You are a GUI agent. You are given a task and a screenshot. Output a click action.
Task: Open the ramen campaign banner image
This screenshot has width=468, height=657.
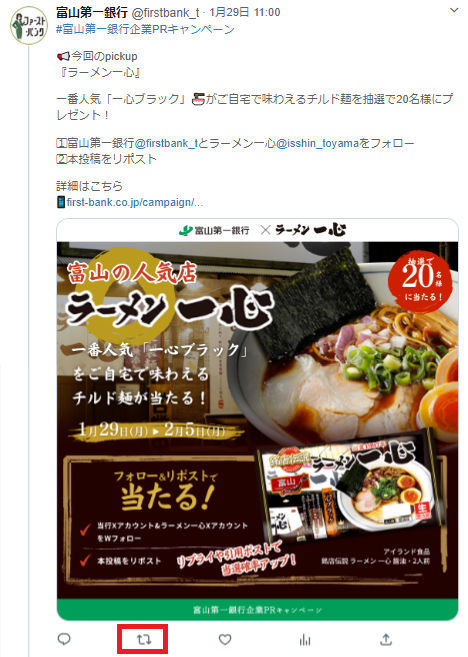tap(258, 419)
